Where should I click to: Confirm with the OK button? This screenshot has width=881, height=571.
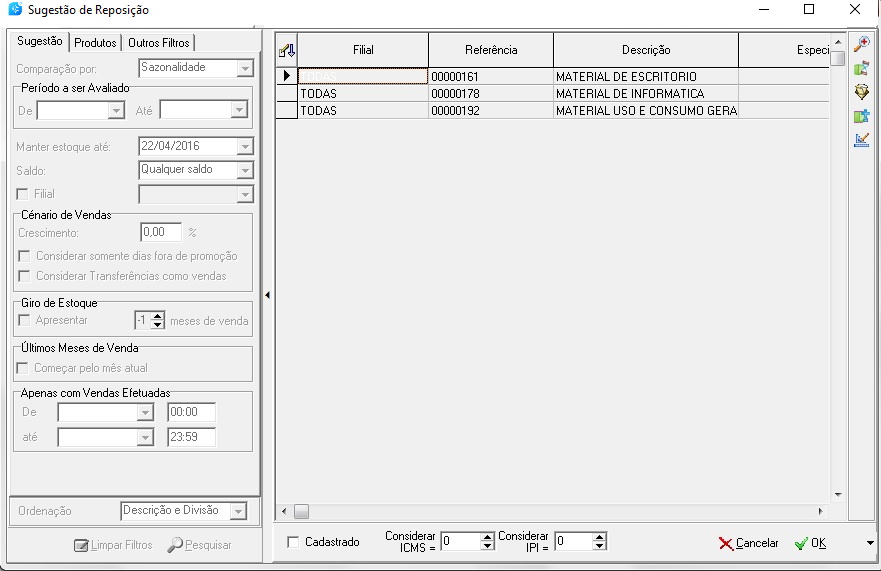coord(810,543)
